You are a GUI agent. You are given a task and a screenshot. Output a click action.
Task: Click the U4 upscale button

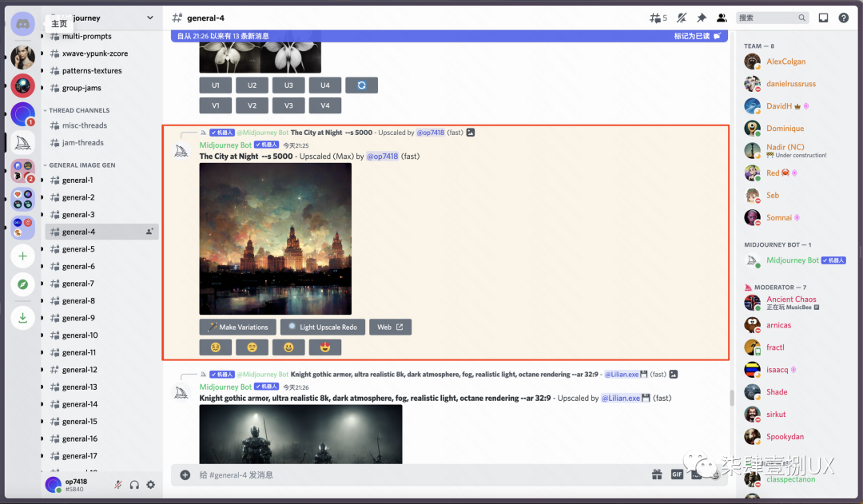click(325, 85)
